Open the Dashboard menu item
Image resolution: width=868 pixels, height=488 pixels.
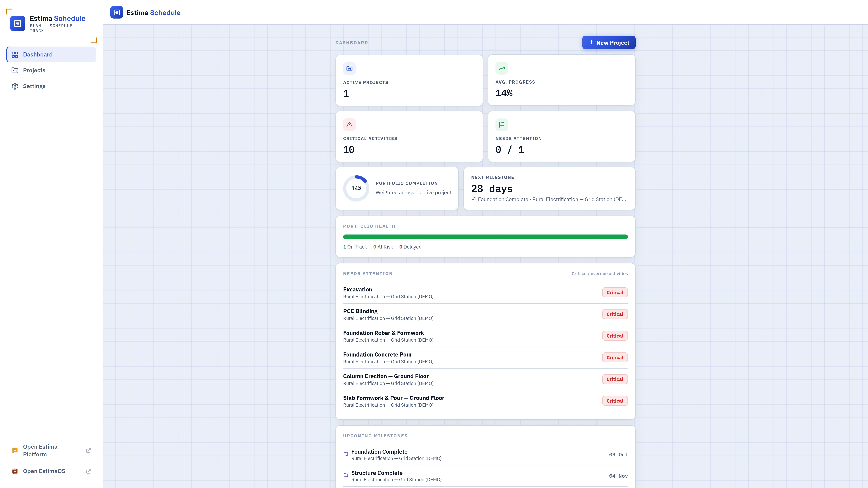(52, 55)
